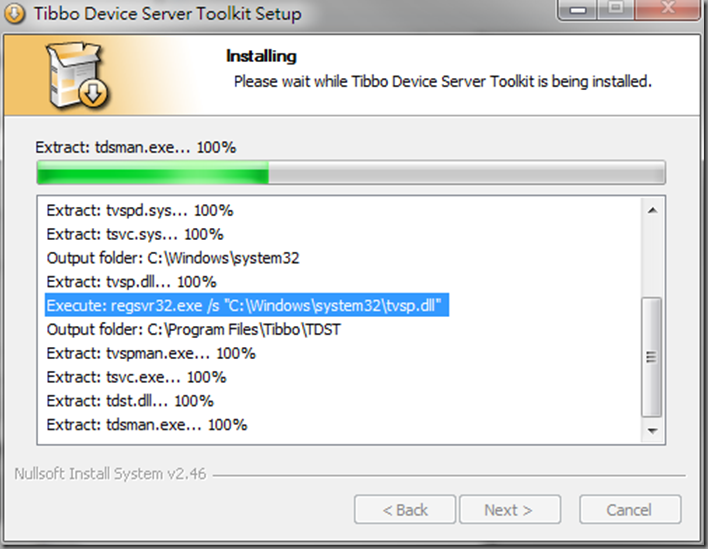Select 'Output folder: C:\Program Files\Tibbo\TDST' entry
The image size is (708, 549).
(194, 330)
